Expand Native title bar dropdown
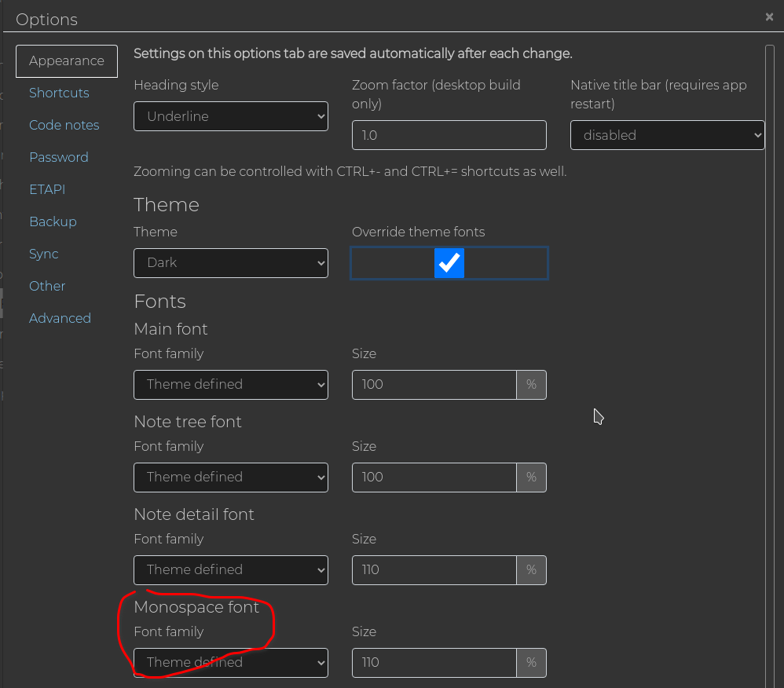This screenshot has width=784, height=688. pos(668,135)
